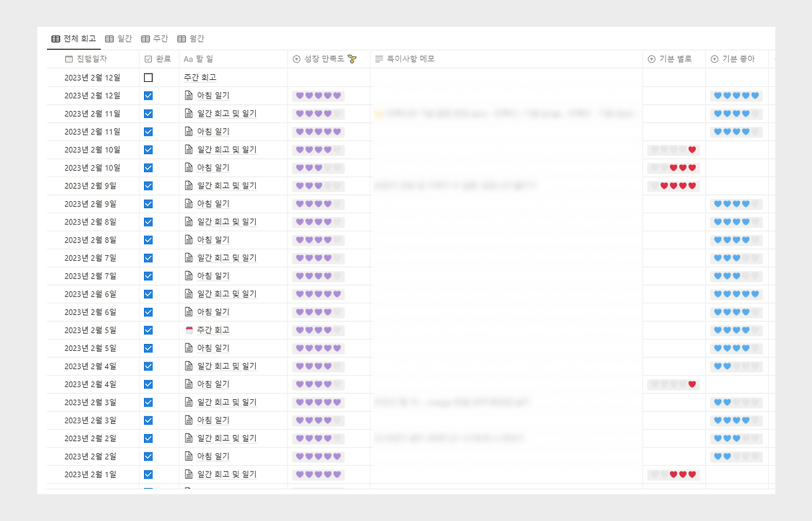Click page icon of 2월 11일 일간 회고 및 일기

[x=188, y=114]
